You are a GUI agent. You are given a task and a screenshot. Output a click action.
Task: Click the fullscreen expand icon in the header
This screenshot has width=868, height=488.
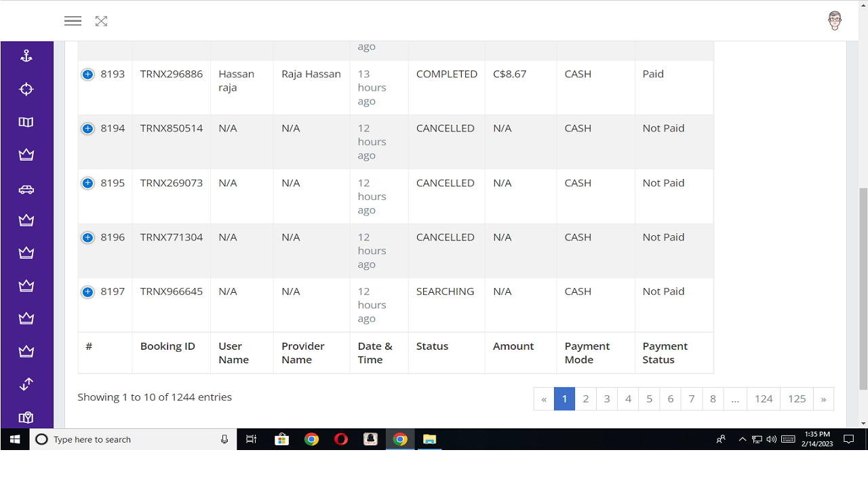click(x=101, y=21)
